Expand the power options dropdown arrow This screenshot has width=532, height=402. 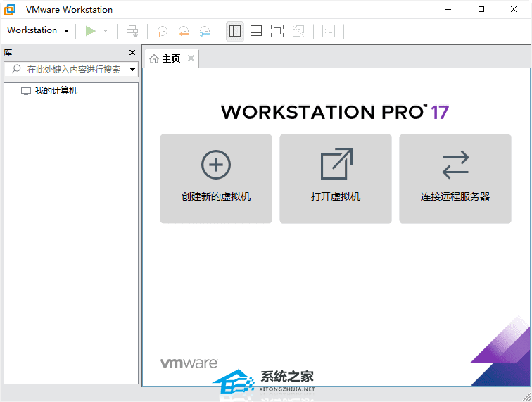coord(106,31)
